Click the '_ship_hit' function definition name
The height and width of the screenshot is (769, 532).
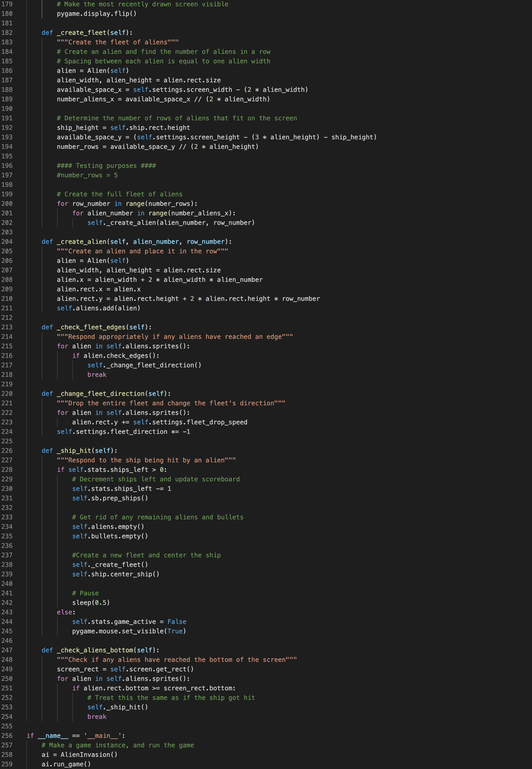pos(74,451)
